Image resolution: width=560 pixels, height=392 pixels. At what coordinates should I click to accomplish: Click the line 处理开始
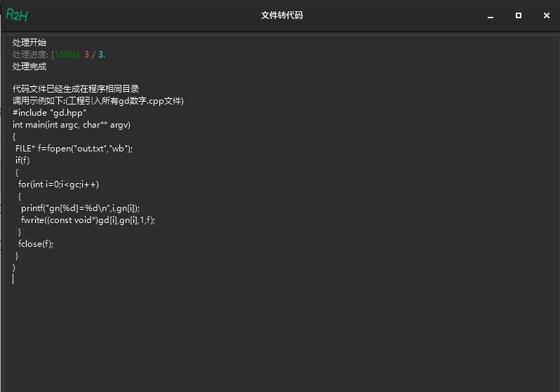point(29,43)
